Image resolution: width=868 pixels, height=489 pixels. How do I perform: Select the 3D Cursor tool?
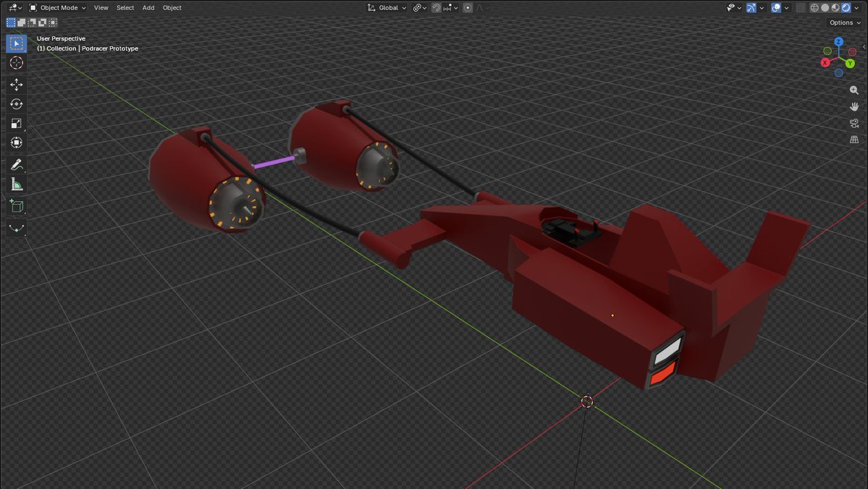tap(16, 63)
